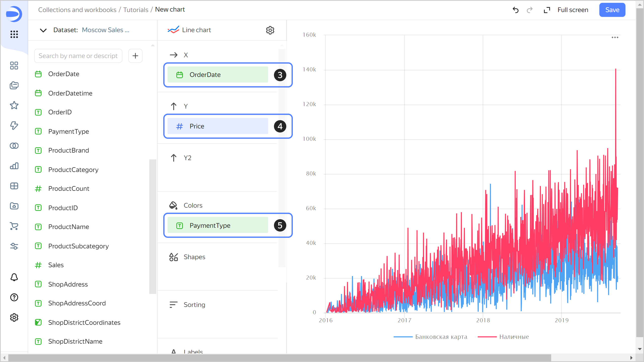The width and height of the screenshot is (644, 362).
Task: Open Moscow Sales dataset selector
Action: pos(105,30)
